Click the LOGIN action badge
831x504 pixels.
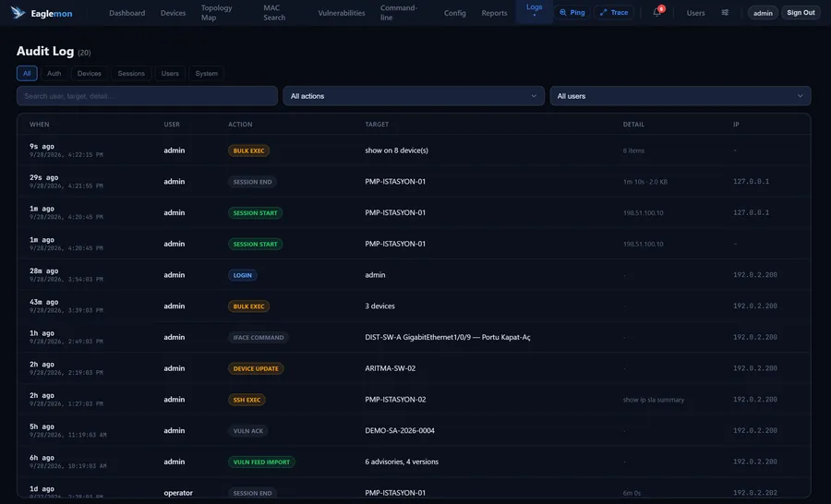click(x=243, y=276)
